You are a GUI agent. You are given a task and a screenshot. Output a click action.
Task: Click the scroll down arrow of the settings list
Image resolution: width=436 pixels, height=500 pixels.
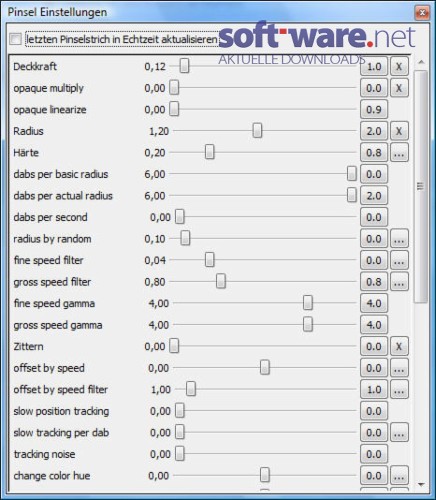coord(421,484)
